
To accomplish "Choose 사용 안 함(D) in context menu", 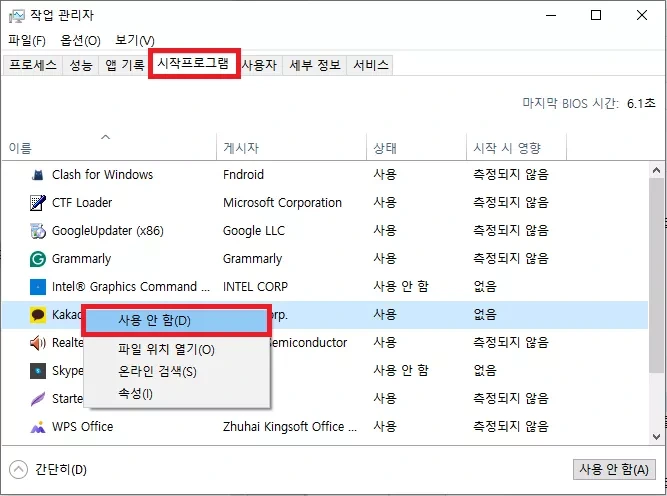I will coord(176,320).
